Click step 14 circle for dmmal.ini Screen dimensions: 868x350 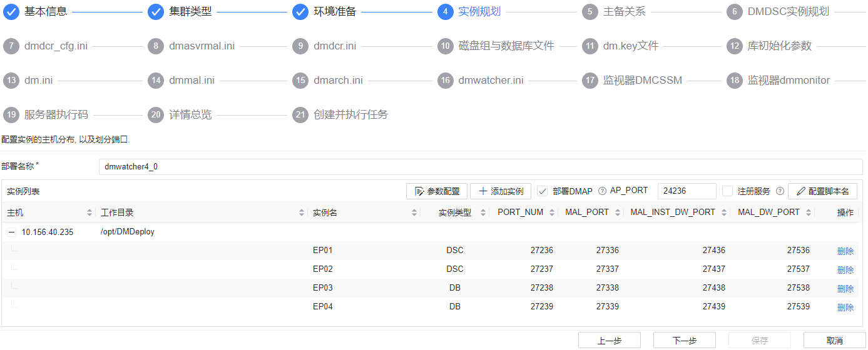[155, 81]
